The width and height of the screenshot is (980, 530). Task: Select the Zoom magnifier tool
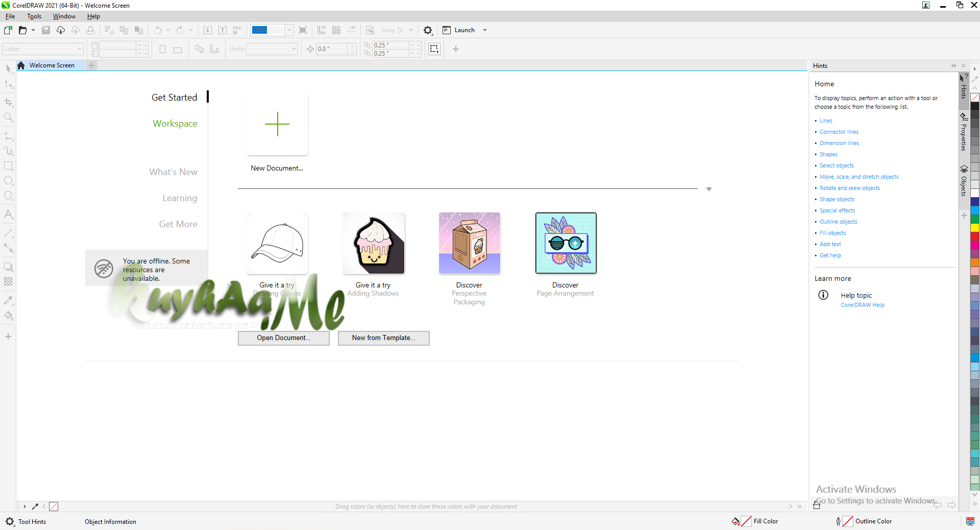8,117
